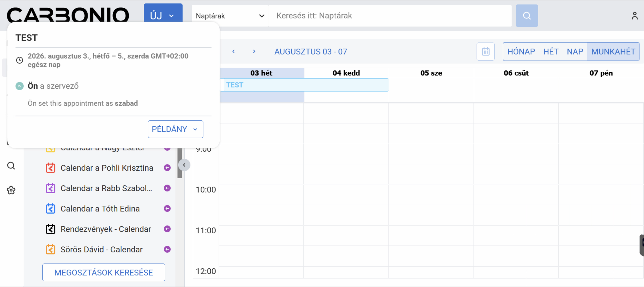This screenshot has height=287, width=644.
Task: Click Tóth Edina calendar icon
Action: [x=50, y=209]
